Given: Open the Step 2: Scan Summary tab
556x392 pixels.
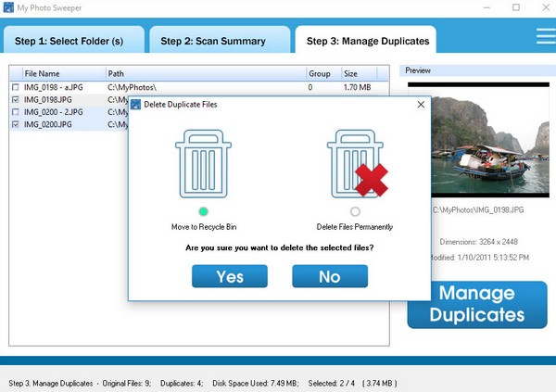Looking at the screenshot, I should tap(219, 41).
